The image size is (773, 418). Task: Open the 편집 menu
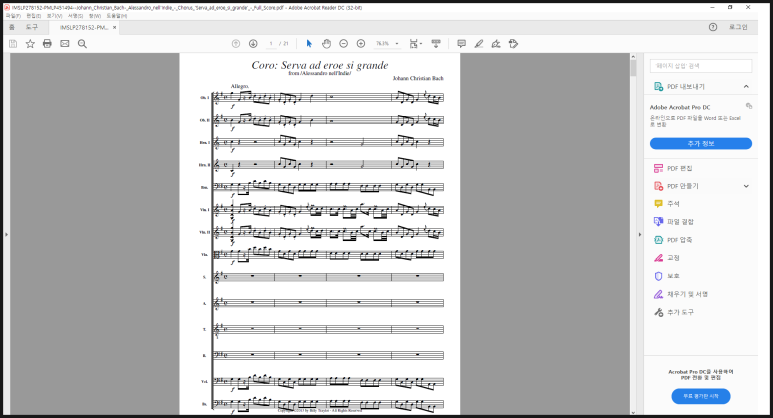click(34, 16)
